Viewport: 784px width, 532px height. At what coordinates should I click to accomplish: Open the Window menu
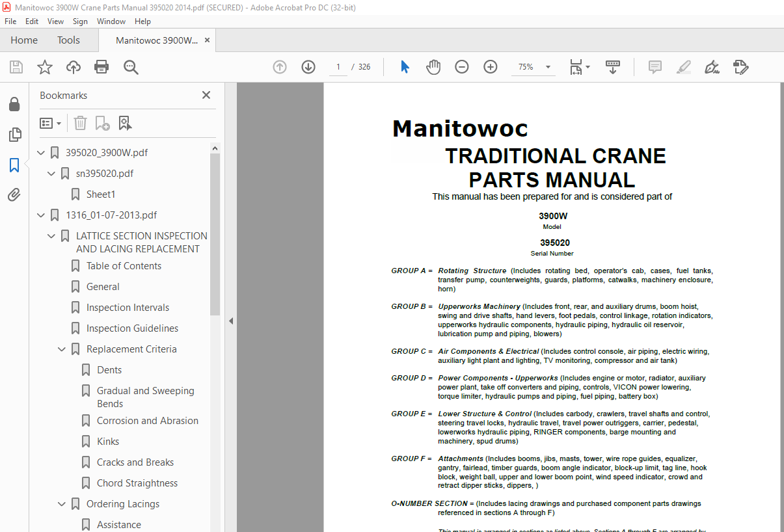111,21
